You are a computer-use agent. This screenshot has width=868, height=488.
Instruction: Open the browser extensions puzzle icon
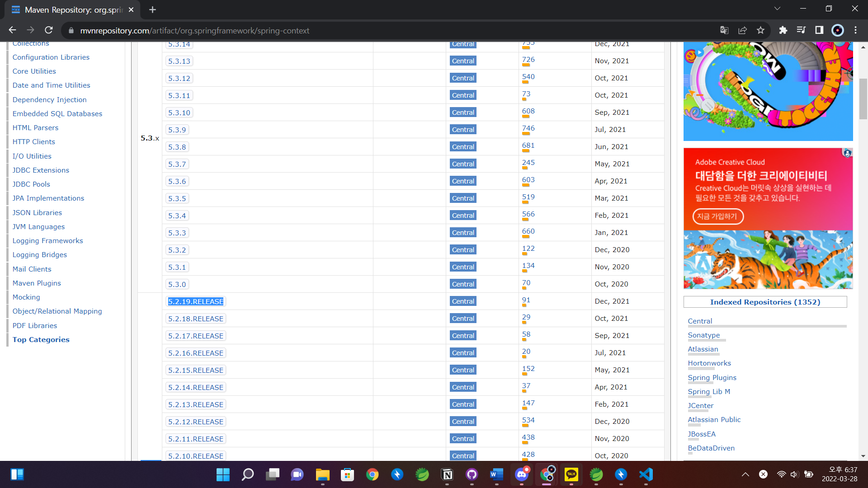click(x=783, y=30)
